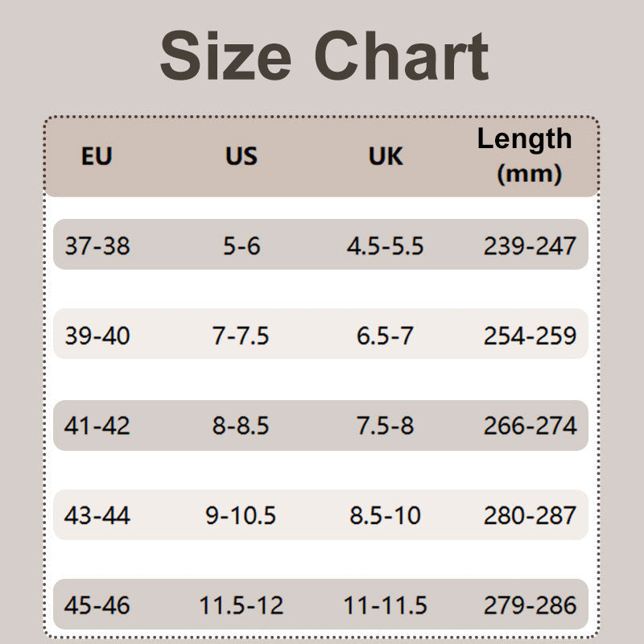Click the UK 8.5-10 cell

tap(385, 515)
